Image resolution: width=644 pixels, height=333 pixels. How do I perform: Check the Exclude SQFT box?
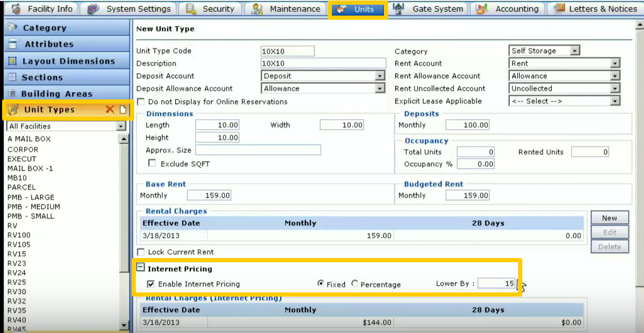click(152, 163)
